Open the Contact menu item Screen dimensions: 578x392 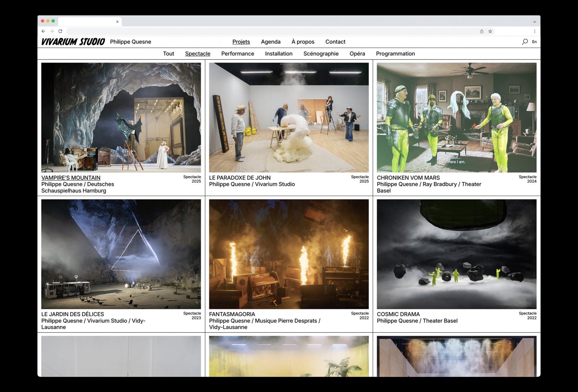tap(335, 42)
